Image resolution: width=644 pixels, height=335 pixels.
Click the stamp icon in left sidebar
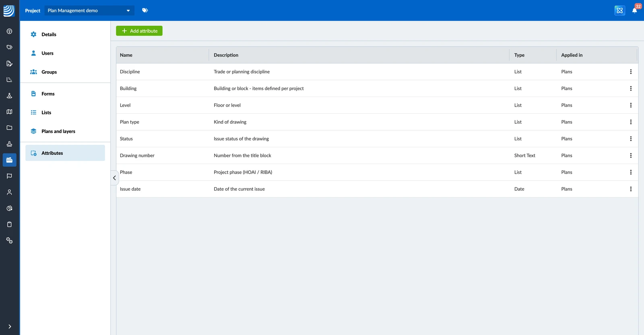(x=9, y=144)
